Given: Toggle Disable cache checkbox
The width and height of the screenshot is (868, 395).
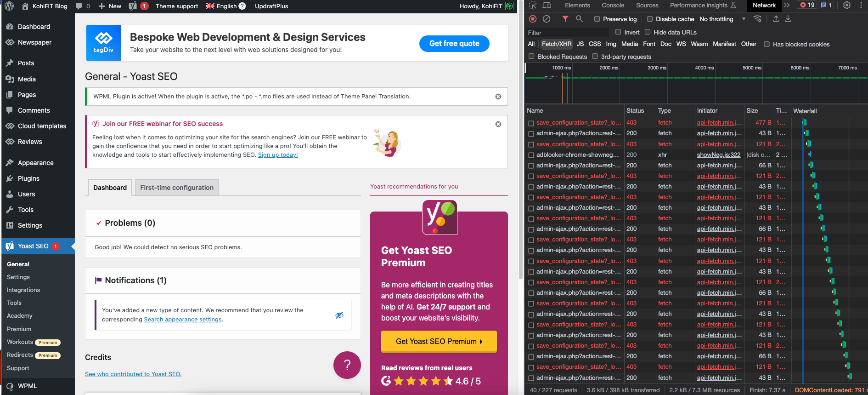Looking at the screenshot, I should [x=650, y=19].
